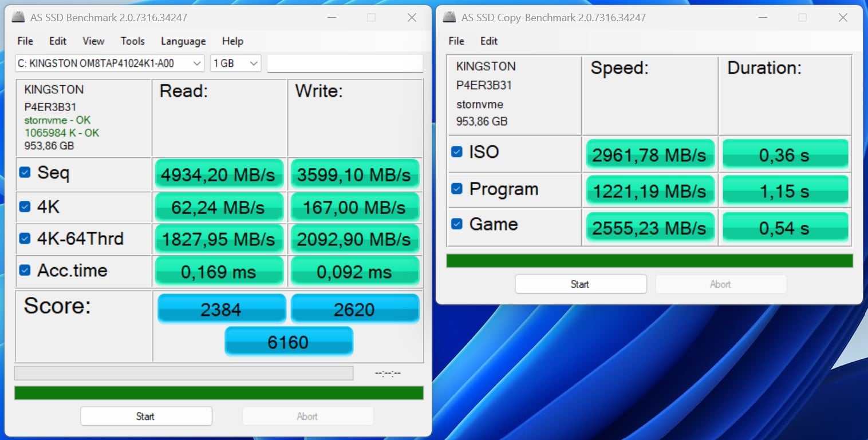Toggle the Game copy test checkbox
This screenshot has width=868, height=440.
(x=456, y=224)
